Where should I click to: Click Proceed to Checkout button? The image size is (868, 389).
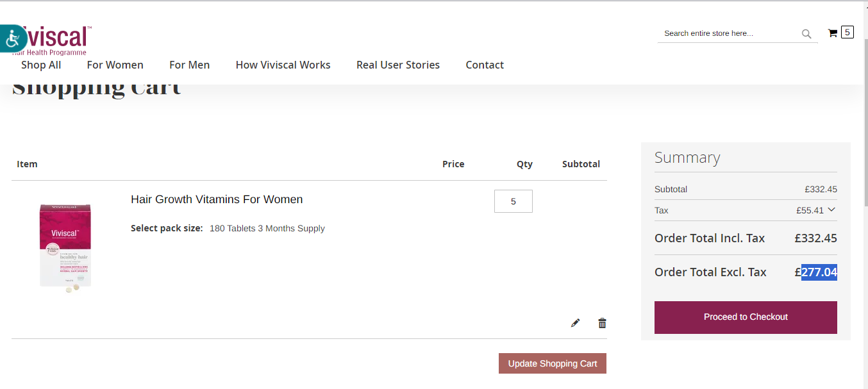(746, 317)
